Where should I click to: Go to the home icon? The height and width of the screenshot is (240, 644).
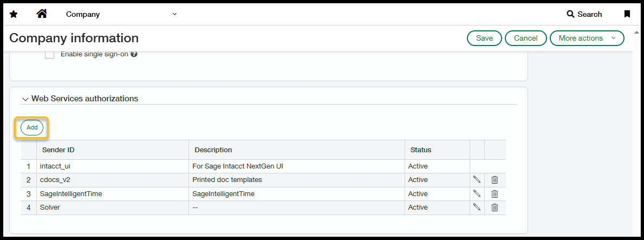[42, 14]
